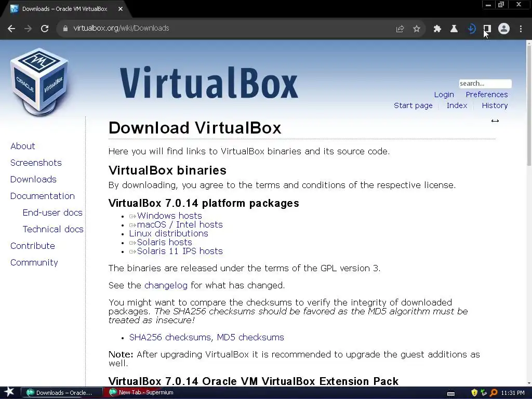Open Contribute in the sidebar
532x399 pixels.
(33, 246)
